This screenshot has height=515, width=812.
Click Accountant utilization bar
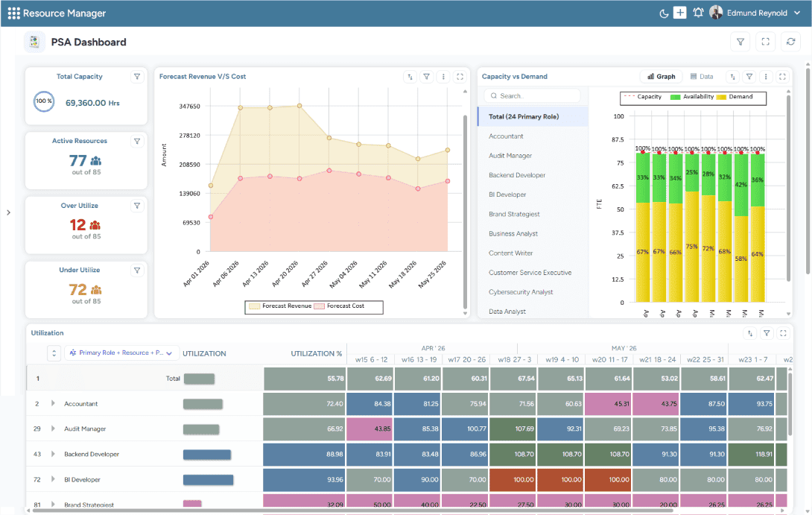203,404
